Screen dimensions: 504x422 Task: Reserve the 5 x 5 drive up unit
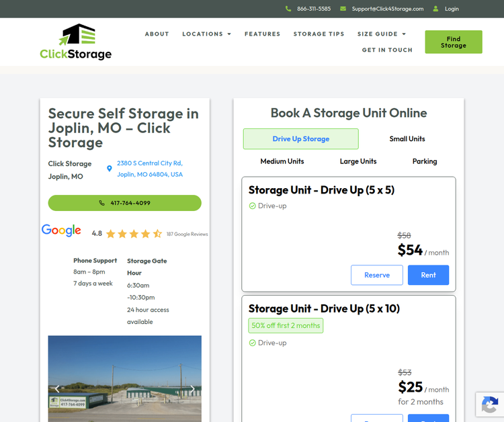click(x=377, y=275)
